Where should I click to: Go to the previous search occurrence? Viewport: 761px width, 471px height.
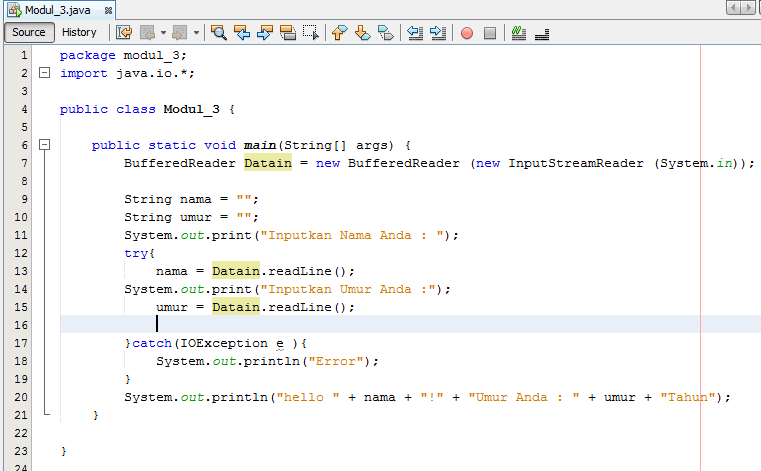[242, 33]
